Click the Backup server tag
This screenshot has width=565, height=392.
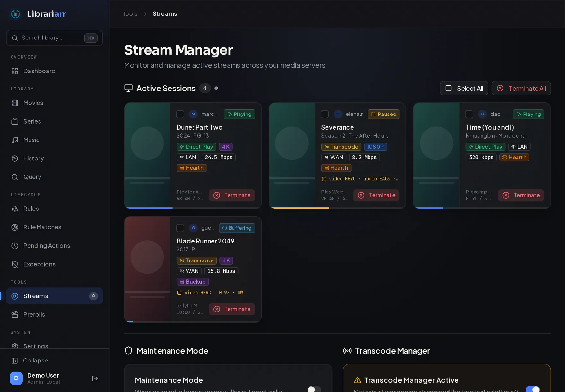pyautogui.click(x=193, y=282)
